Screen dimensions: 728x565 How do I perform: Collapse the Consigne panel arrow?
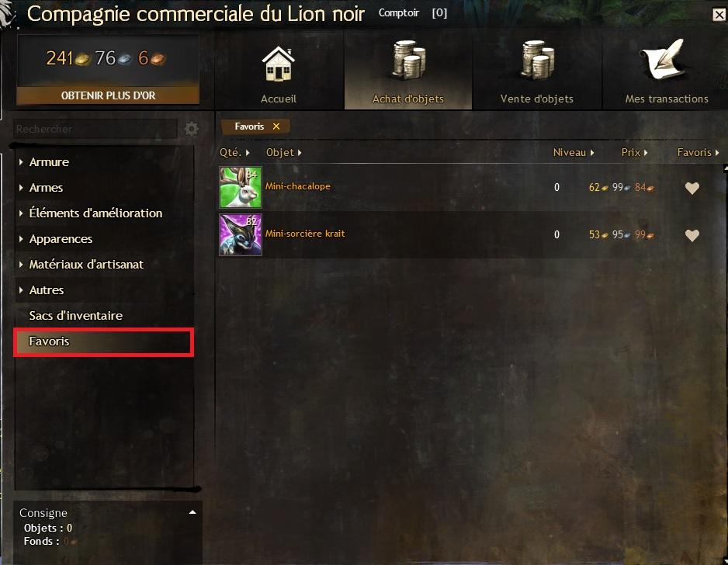[192, 512]
